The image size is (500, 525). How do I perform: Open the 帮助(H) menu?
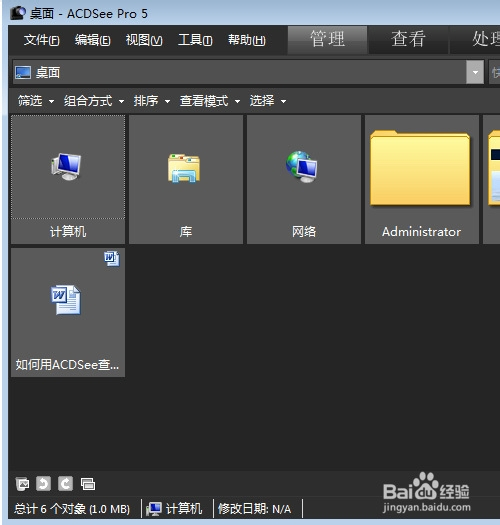point(247,41)
